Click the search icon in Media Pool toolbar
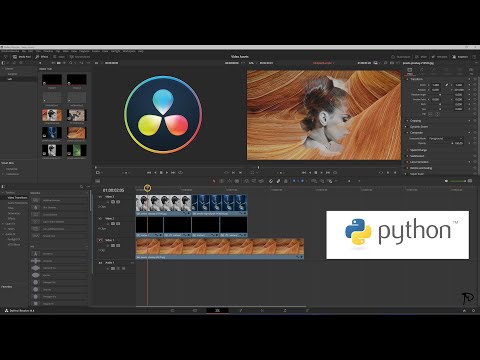Screen dimensions: 480x360 (71, 63)
